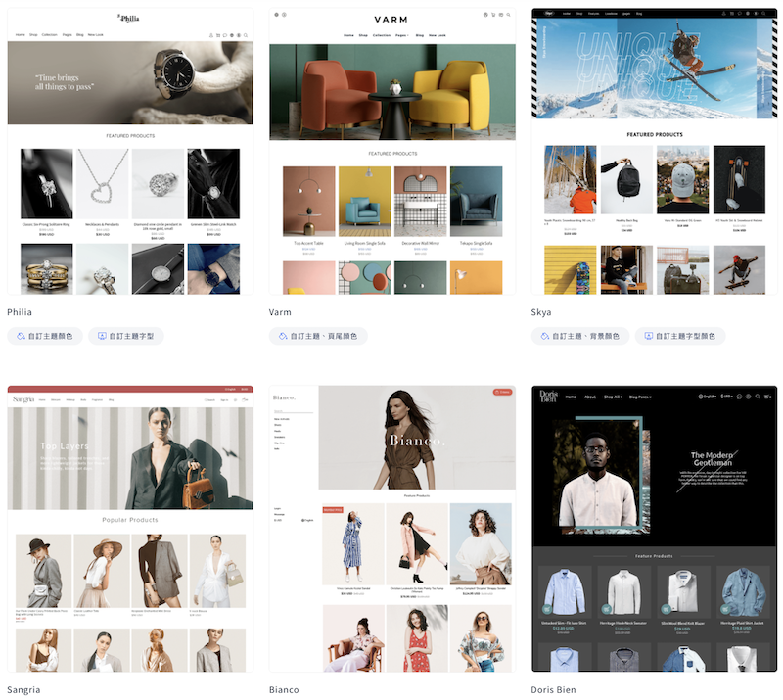Click the paint bucket icon on Varm's 頁尾顏色 badge
The height and width of the screenshot is (700, 783).
tap(284, 336)
